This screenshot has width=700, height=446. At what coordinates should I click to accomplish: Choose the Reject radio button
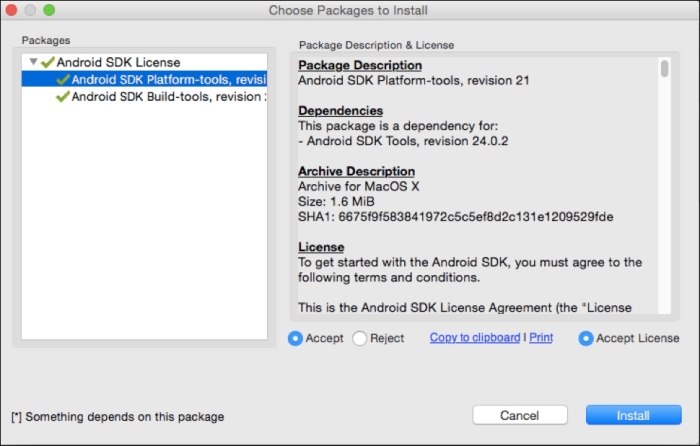click(359, 338)
